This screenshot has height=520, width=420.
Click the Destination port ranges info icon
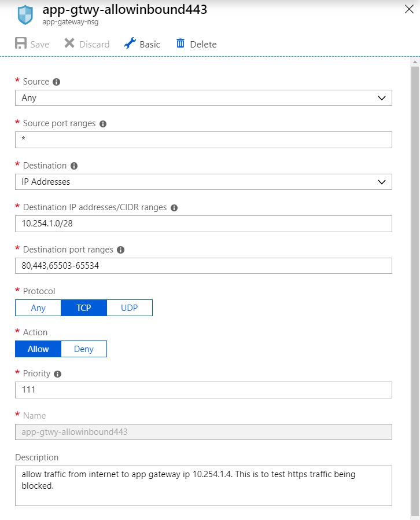(120, 250)
